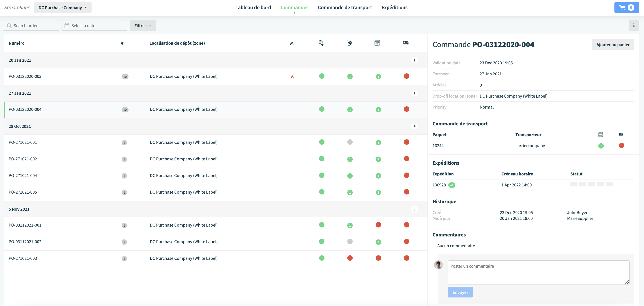Click the Search orders field
644x306 pixels.
[31, 26]
